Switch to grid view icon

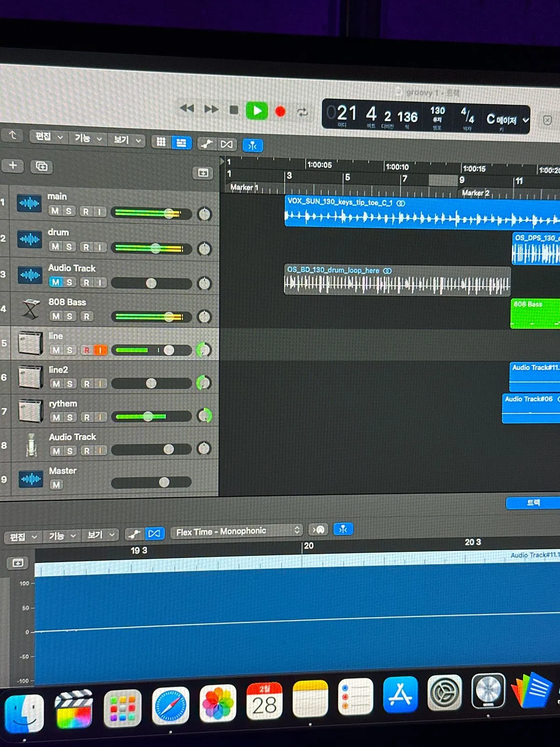click(x=161, y=142)
